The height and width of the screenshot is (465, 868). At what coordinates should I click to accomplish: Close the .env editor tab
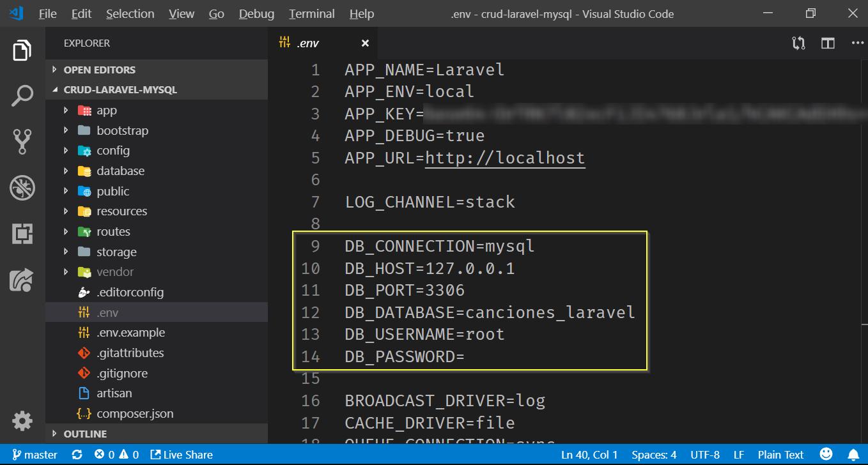tap(365, 43)
